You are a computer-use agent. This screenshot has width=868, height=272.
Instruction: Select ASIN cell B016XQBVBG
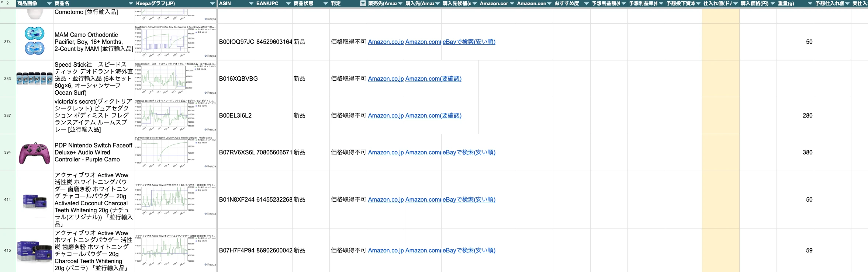[x=236, y=79]
